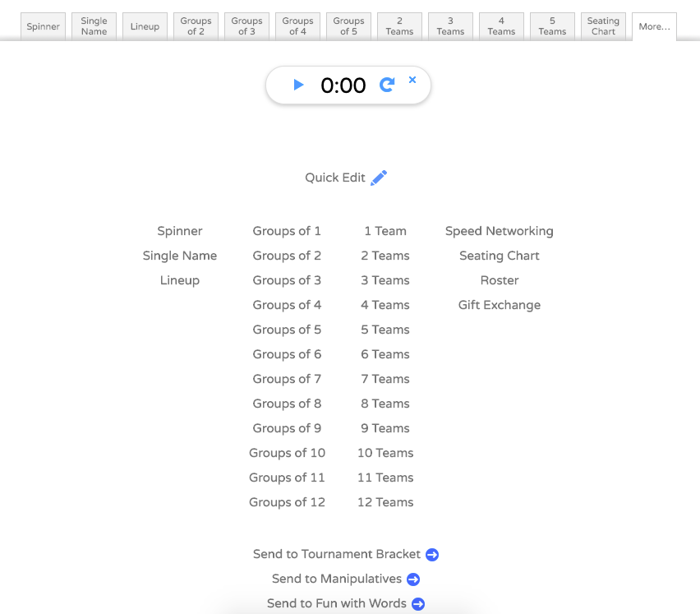The height and width of the screenshot is (614, 700).
Task: Open the Spinner tab
Action: 43,26
